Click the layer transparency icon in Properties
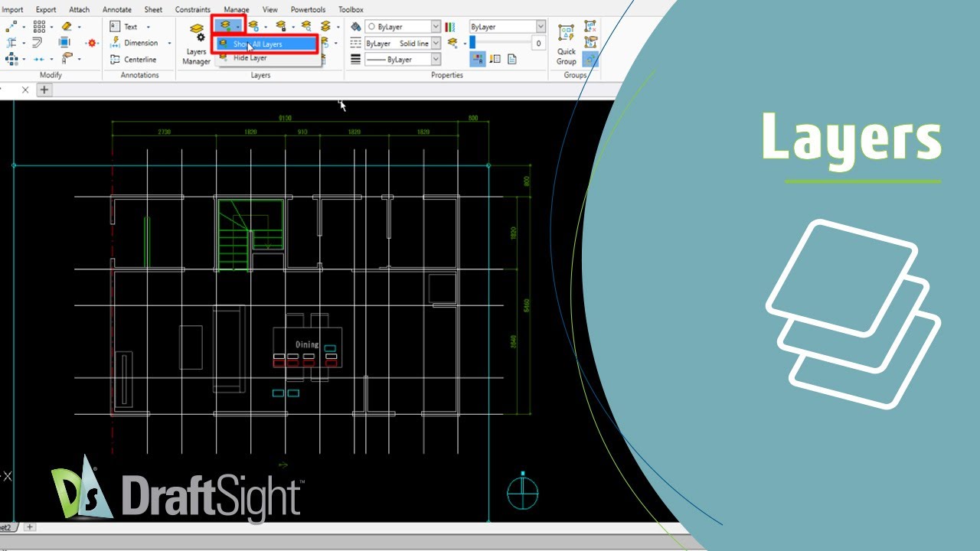Screen dimensions: 980x551 click(x=452, y=44)
